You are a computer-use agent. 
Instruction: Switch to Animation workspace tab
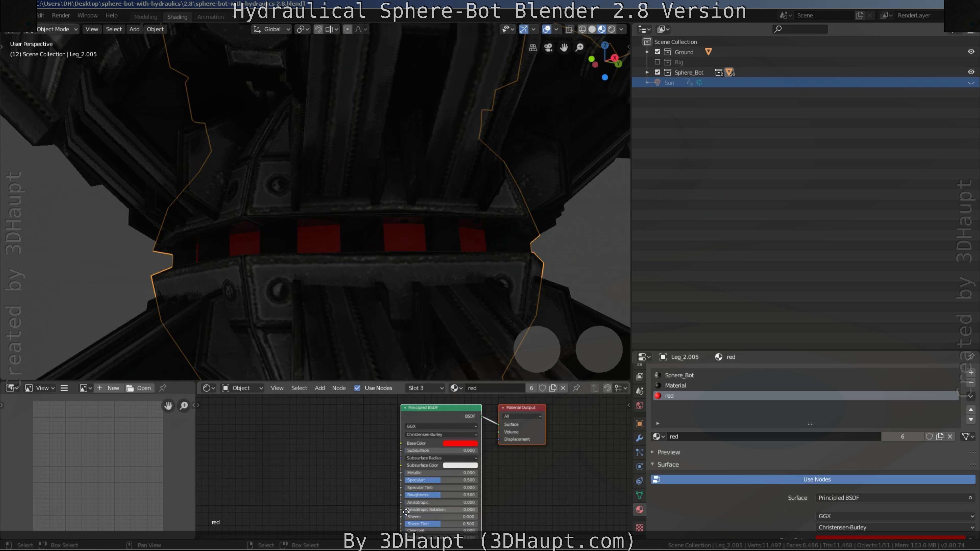point(210,17)
